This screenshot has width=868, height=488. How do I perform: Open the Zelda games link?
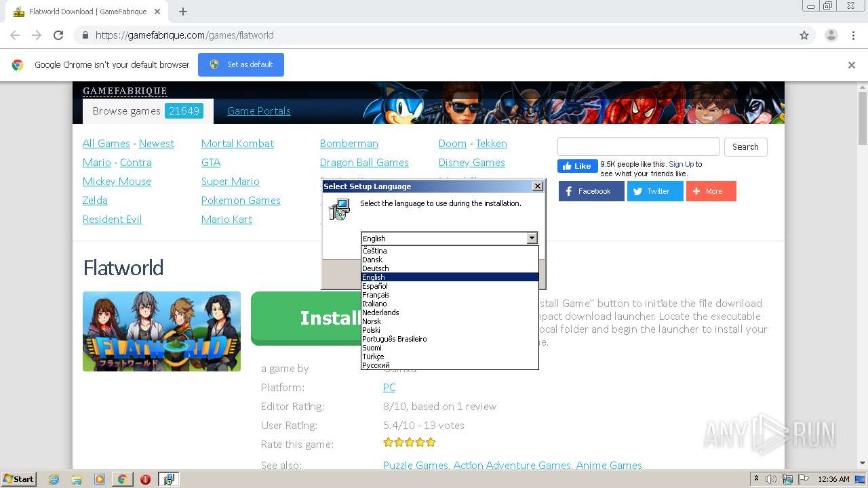click(x=95, y=201)
